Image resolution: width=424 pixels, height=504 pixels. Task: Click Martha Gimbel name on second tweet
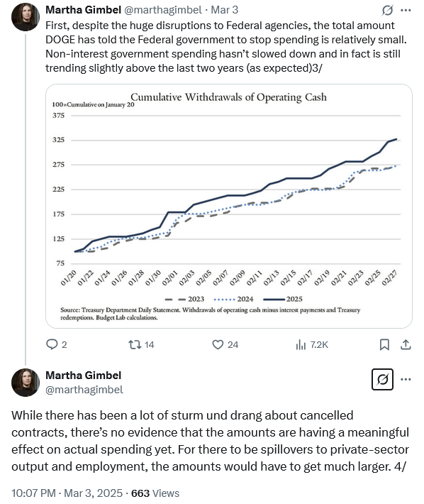(x=84, y=375)
